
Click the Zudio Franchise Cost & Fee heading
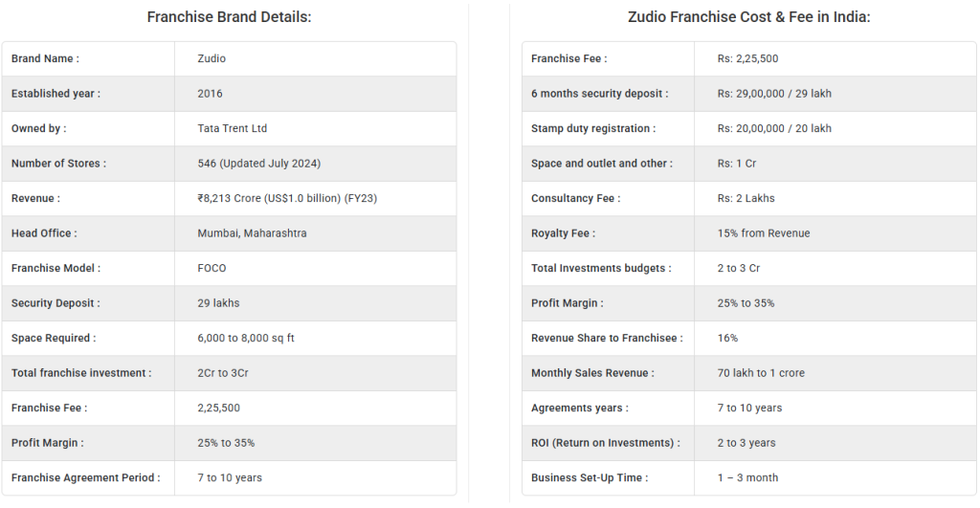[748, 17]
